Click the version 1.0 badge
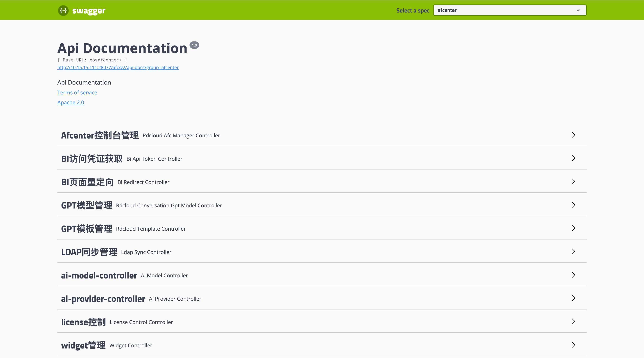This screenshot has height=358, width=644. 194,45
